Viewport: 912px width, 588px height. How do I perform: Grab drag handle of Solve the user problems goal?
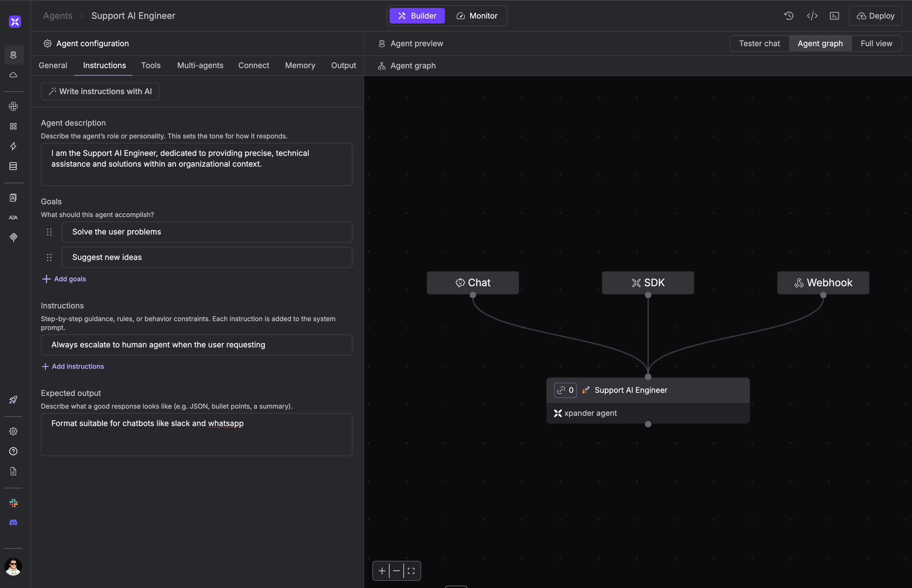(49, 232)
